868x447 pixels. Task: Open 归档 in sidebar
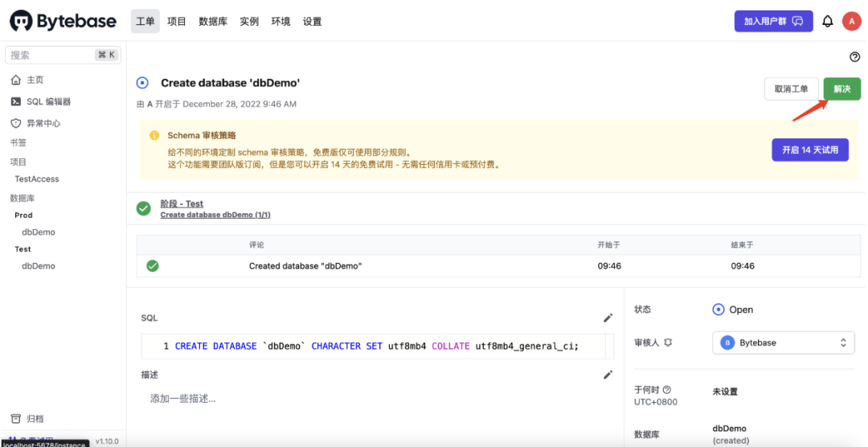click(35, 419)
